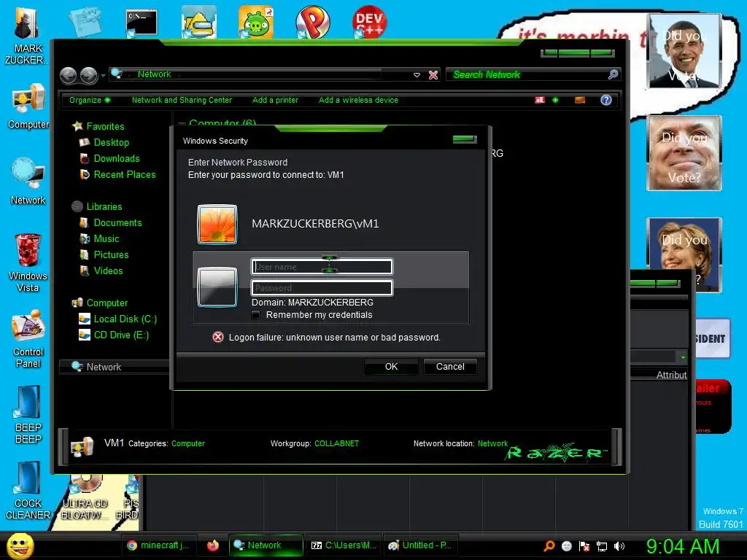This screenshot has height=560, width=747.
Task: Open the BEEP BEEP desktop shortcut
Action: (x=28, y=415)
